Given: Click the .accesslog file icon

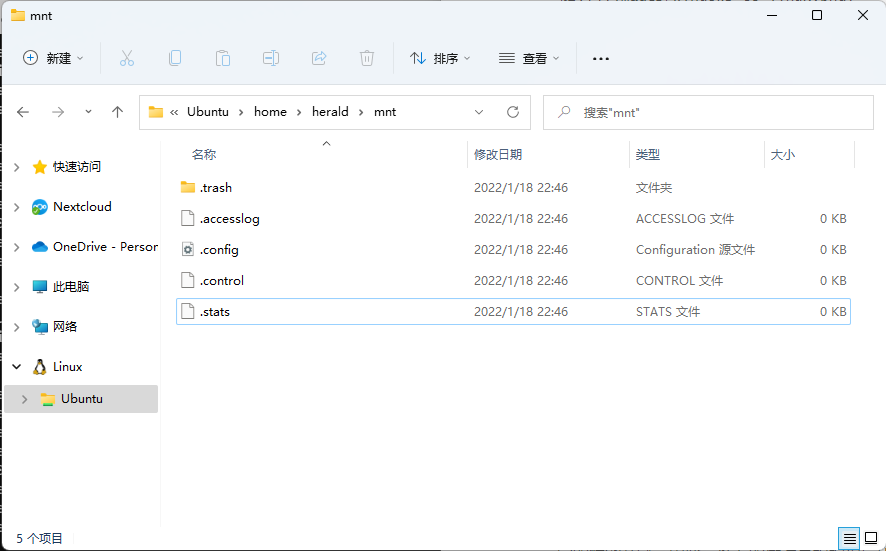Looking at the screenshot, I should click(x=188, y=218).
